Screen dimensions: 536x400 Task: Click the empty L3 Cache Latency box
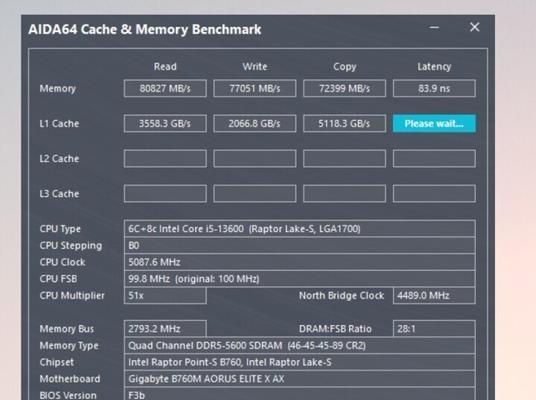434,194
